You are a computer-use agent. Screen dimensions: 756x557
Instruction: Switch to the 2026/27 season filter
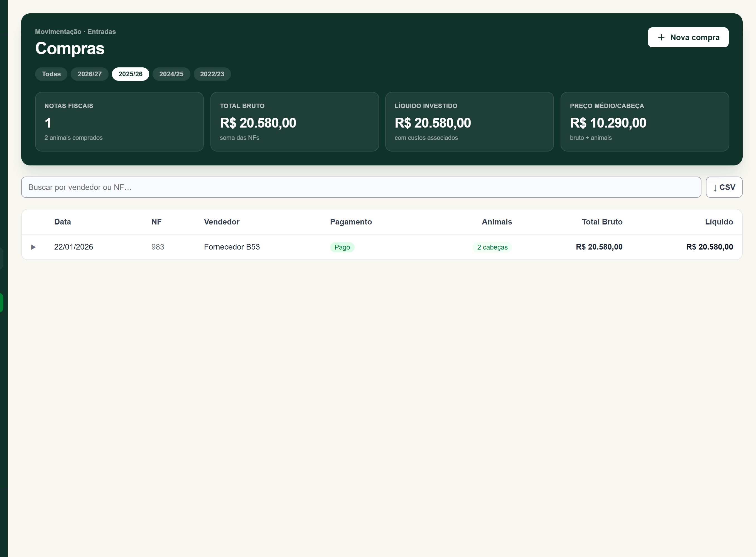point(89,74)
